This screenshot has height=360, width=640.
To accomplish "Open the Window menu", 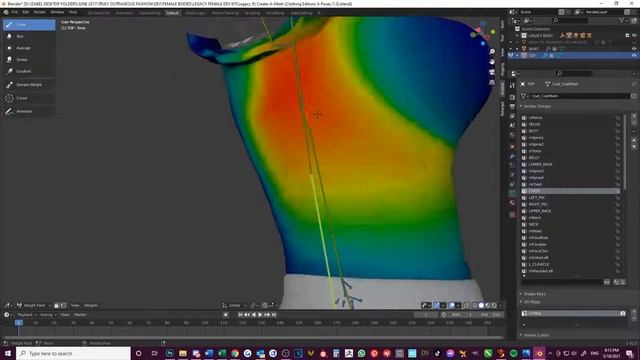I will click(57, 13).
